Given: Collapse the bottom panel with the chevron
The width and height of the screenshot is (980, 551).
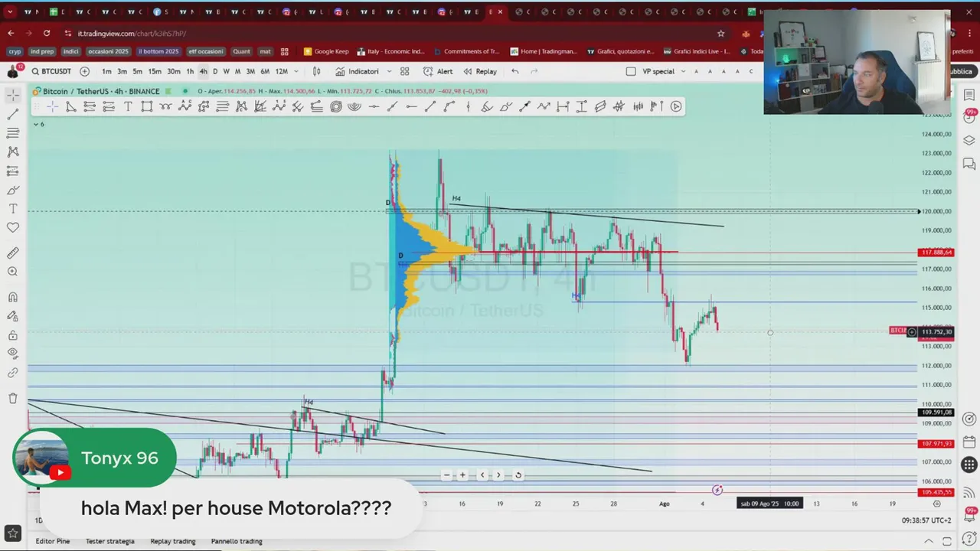Looking at the screenshot, I should pyautogui.click(x=929, y=541).
